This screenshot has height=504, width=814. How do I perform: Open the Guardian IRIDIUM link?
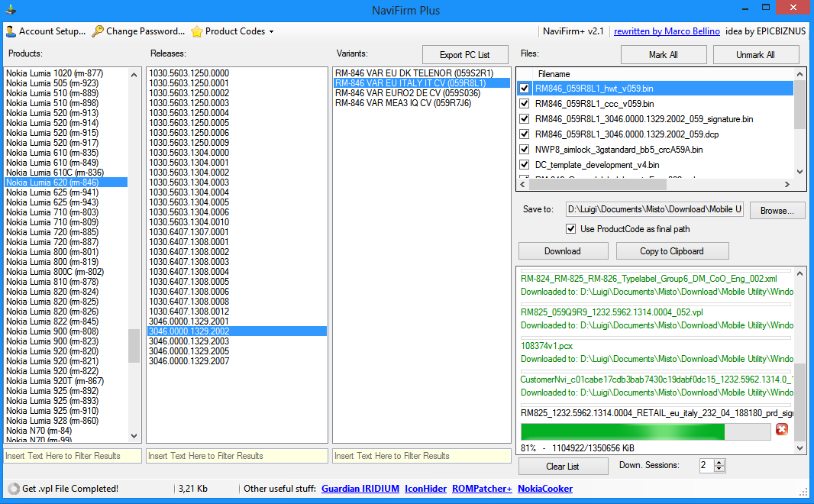(x=360, y=489)
